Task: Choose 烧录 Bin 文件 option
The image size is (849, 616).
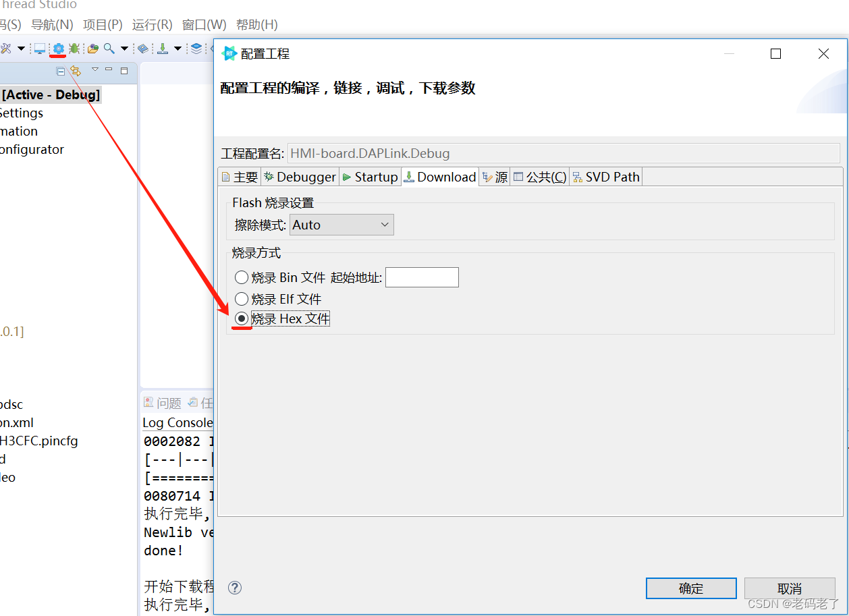Action: (242, 277)
